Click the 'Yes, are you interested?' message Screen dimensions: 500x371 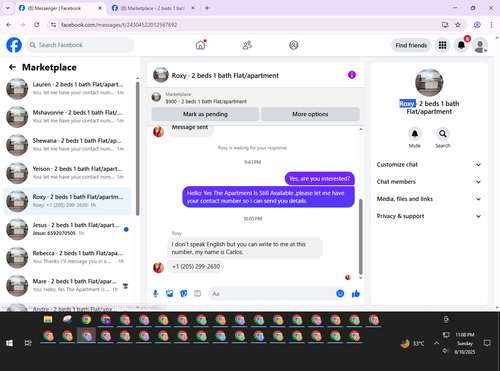click(x=320, y=179)
